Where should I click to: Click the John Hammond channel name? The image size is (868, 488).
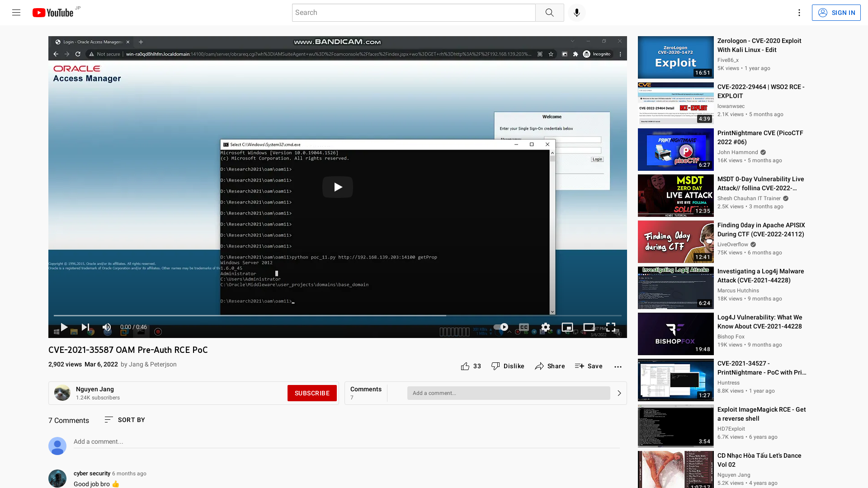[x=737, y=152]
